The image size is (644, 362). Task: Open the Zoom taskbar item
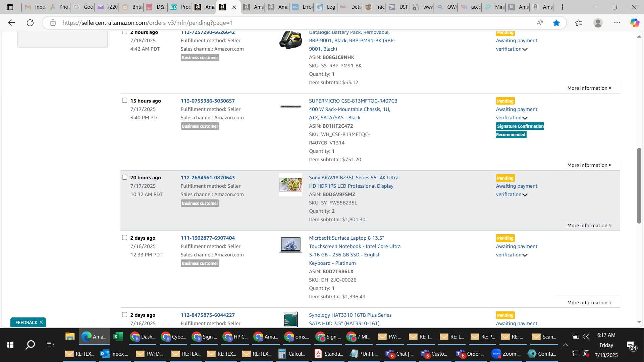pyautogui.click(x=506, y=354)
